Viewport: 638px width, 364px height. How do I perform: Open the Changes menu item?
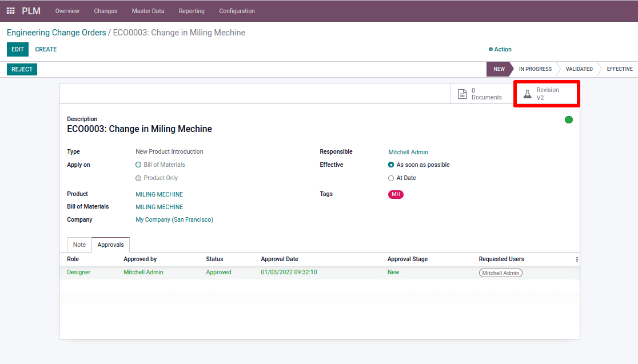coord(105,11)
